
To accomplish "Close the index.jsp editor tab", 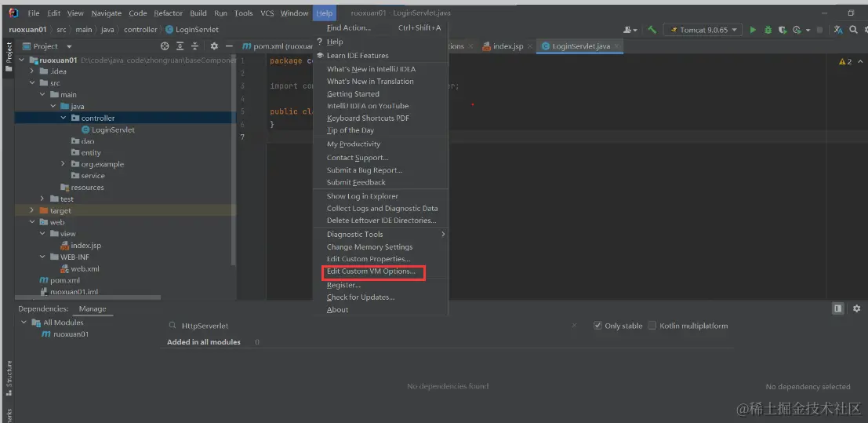I will pyautogui.click(x=529, y=46).
